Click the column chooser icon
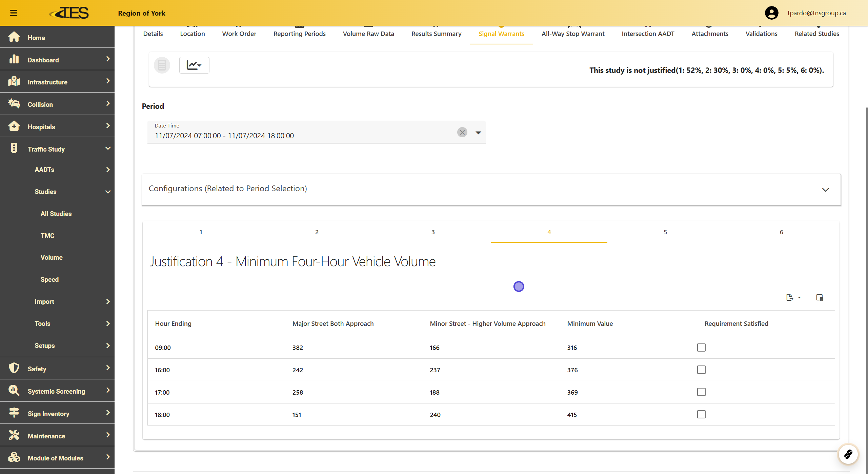Screen dimensions: 868x474 click(820, 297)
